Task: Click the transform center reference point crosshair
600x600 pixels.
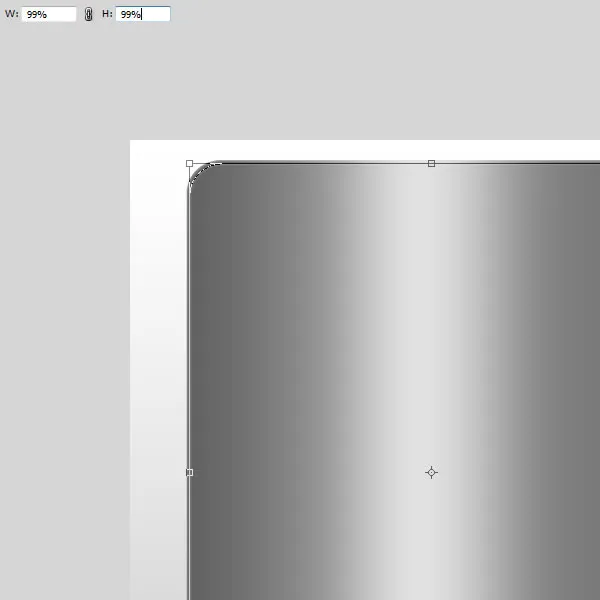Action: click(431, 472)
